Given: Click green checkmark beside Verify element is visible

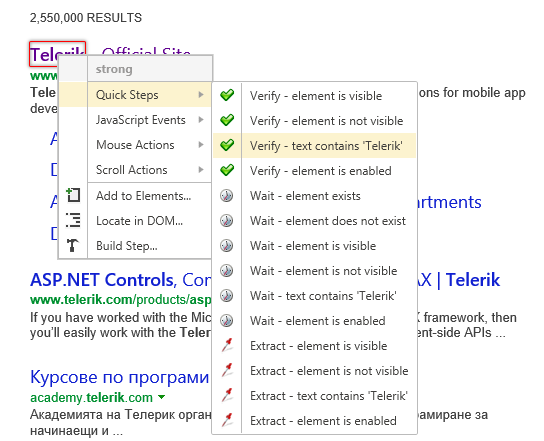Looking at the screenshot, I should click(227, 95).
